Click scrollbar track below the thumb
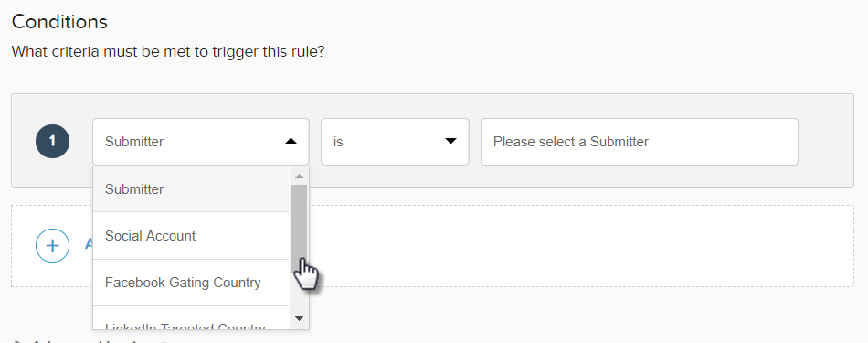 pos(299,295)
